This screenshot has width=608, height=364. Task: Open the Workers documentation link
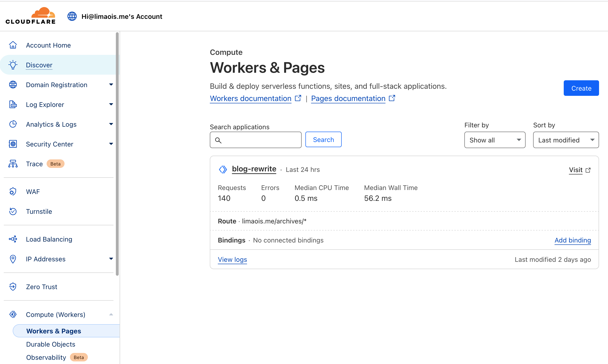click(x=250, y=98)
